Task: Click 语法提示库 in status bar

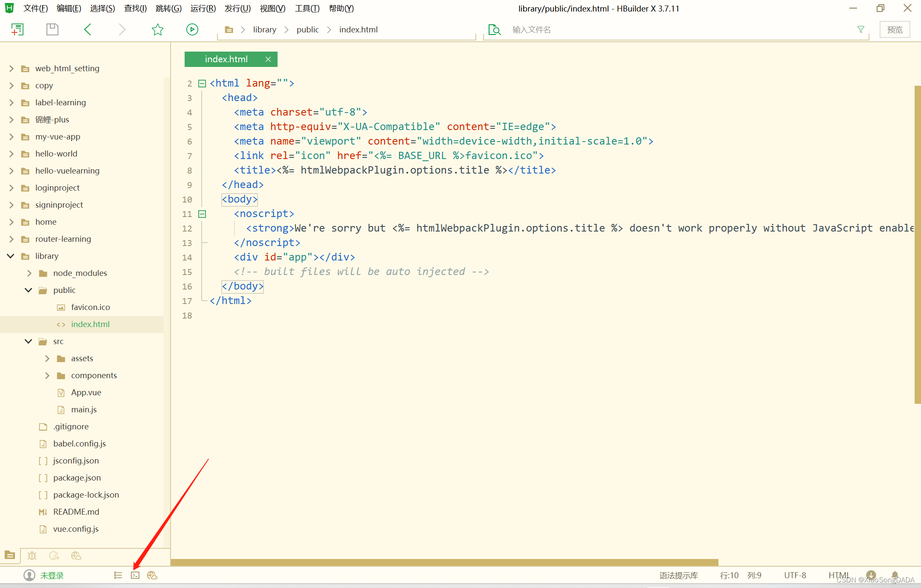Action: (678, 575)
